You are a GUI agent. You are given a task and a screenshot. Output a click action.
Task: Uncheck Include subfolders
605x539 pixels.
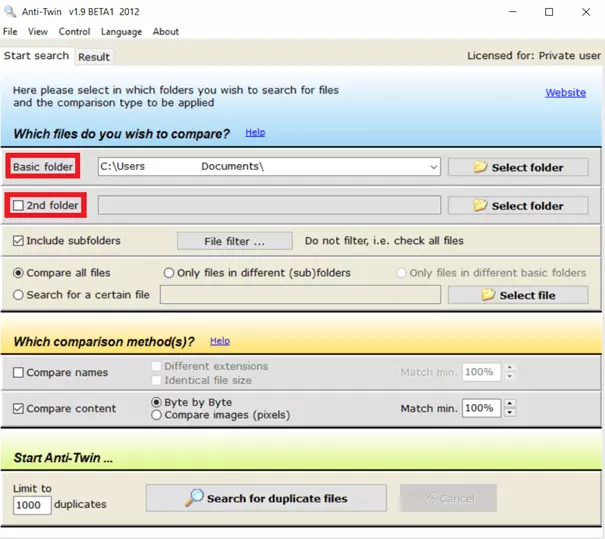pyautogui.click(x=18, y=241)
